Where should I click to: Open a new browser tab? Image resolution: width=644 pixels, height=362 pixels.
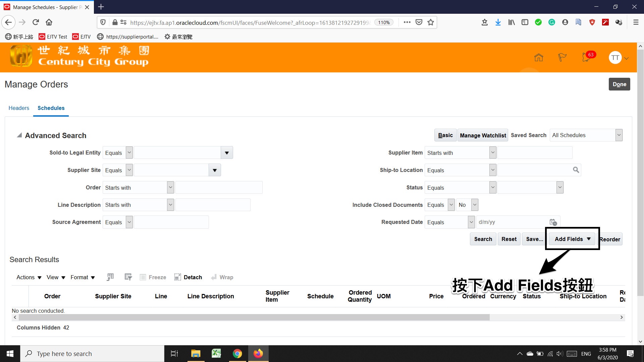(x=101, y=7)
